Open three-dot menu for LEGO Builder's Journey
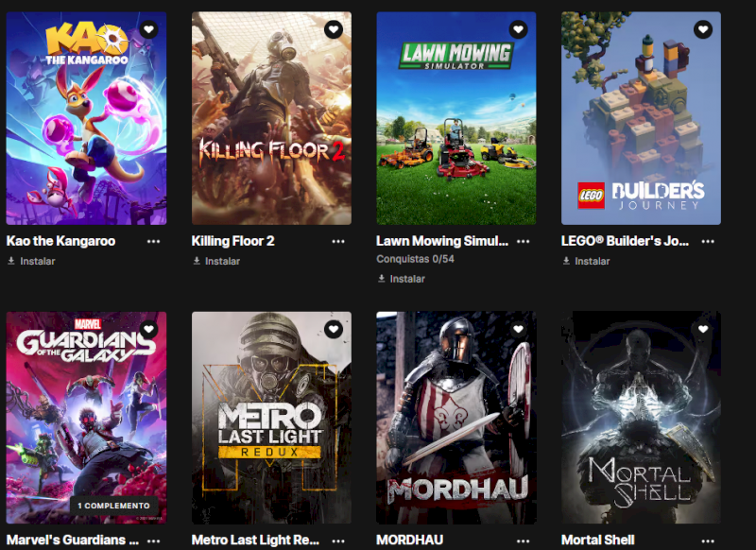 point(708,241)
